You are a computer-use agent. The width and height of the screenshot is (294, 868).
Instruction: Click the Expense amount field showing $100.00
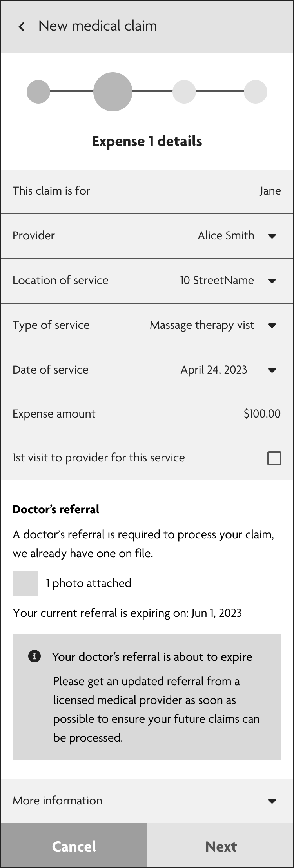click(147, 414)
